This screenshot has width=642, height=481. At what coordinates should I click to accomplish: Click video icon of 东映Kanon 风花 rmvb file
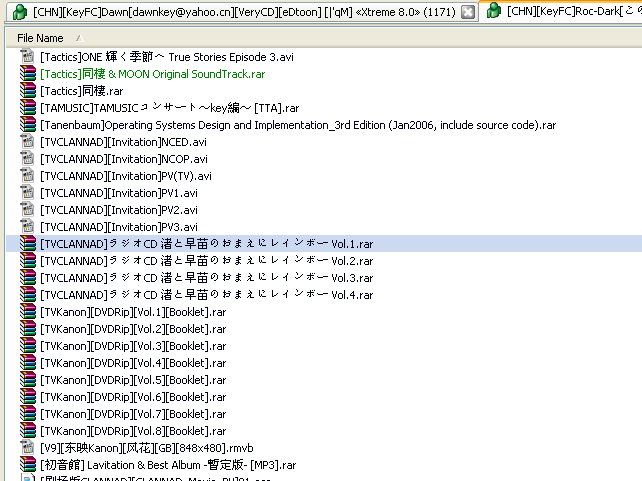[x=27, y=447]
